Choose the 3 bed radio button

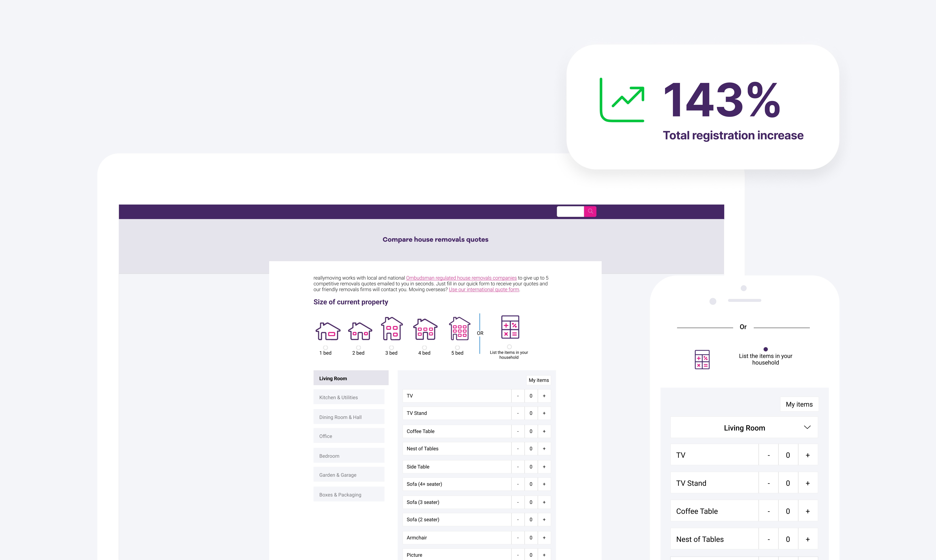tap(391, 347)
